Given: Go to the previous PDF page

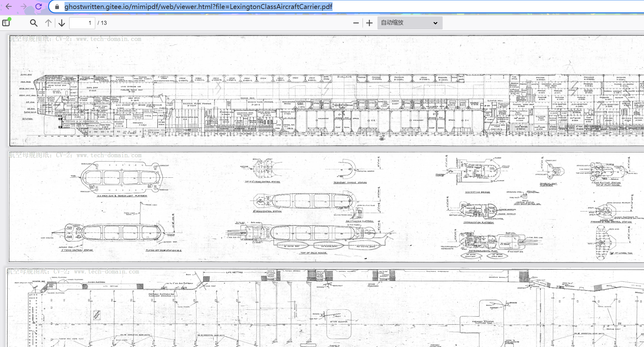Looking at the screenshot, I should click(48, 23).
